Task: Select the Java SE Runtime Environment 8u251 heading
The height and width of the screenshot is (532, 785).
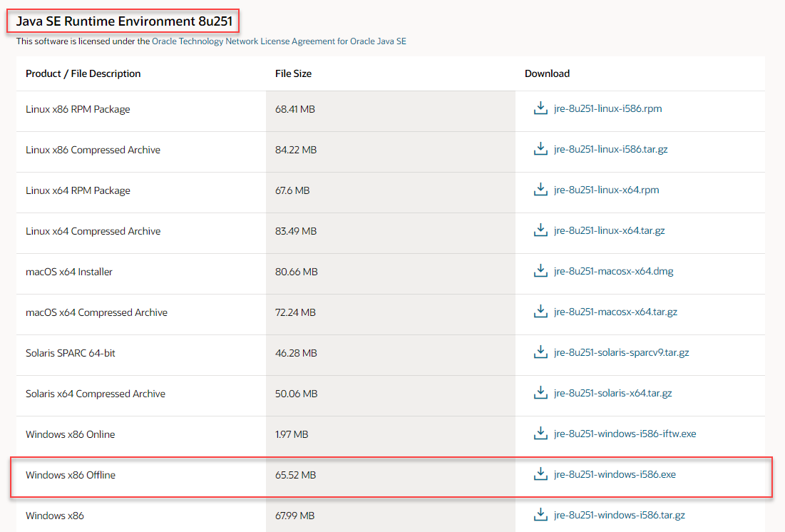Action: click(x=124, y=21)
